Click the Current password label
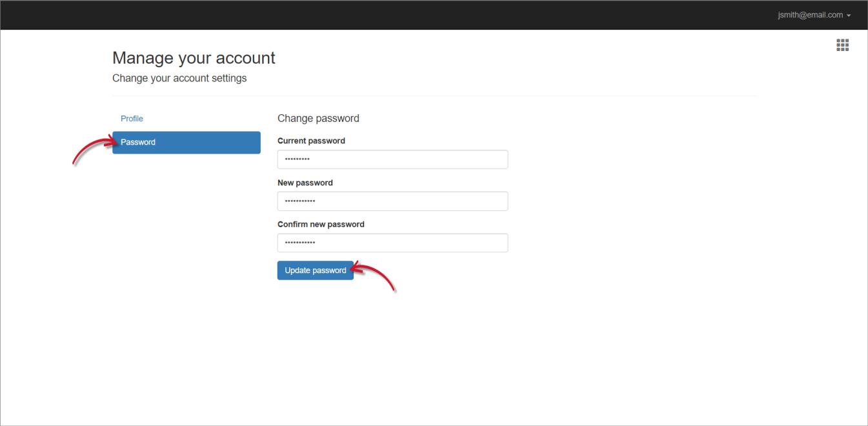The width and height of the screenshot is (868, 426). click(x=311, y=141)
